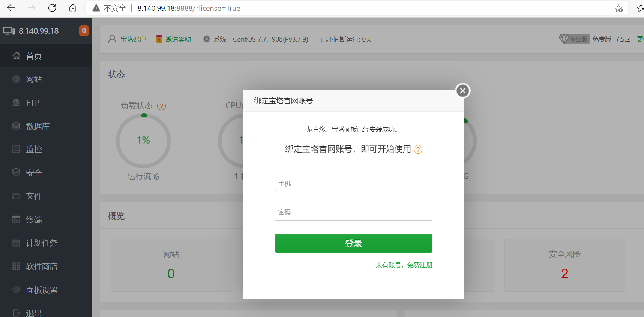The height and width of the screenshot is (317, 644).
Task: Open 终端 terminal in sidebar
Action: (x=46, y=220)
